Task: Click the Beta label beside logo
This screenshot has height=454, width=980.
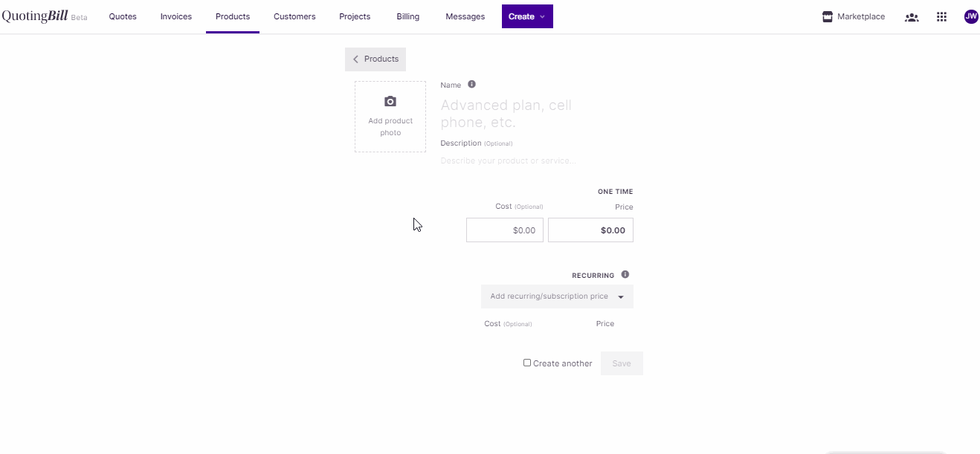Action: 79,18
